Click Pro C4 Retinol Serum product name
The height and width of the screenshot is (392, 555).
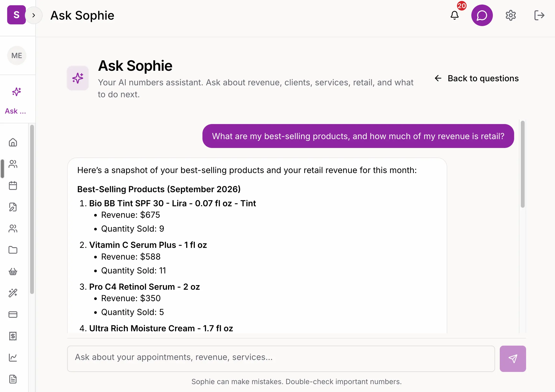[x=144, y=287]
